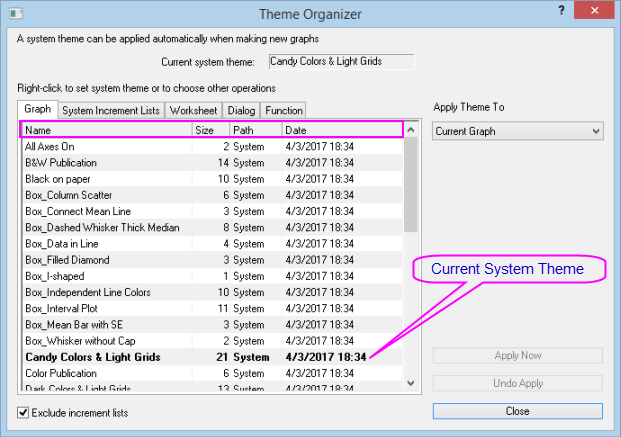Screen dimensions: 621x437
Task: Click the scroll up arrow of theme list
Action: point(411,146)
